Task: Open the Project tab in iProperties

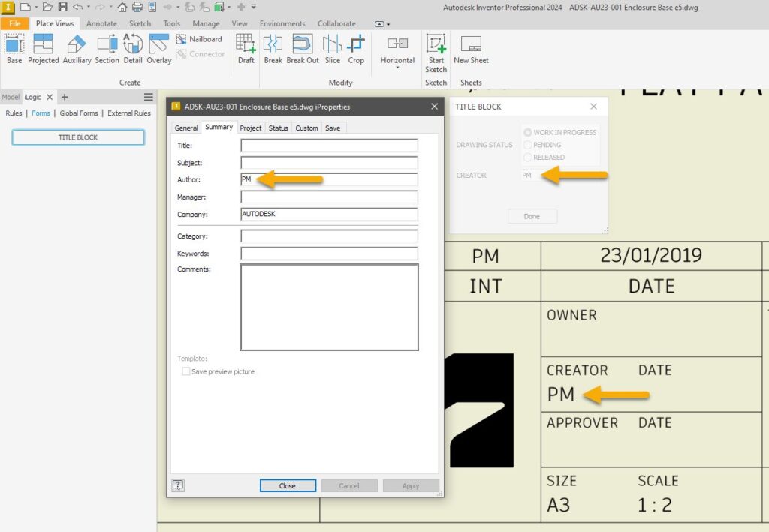Action: (251, 128)
